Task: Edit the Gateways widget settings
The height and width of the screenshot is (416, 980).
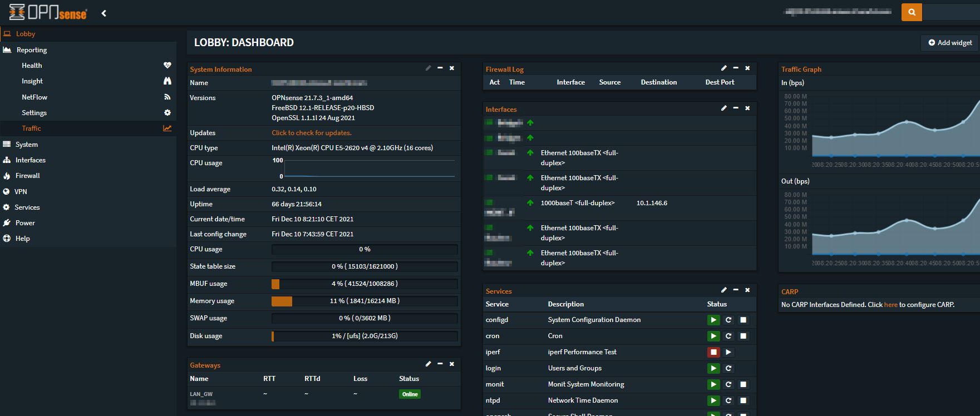Action: pos(428,364)
